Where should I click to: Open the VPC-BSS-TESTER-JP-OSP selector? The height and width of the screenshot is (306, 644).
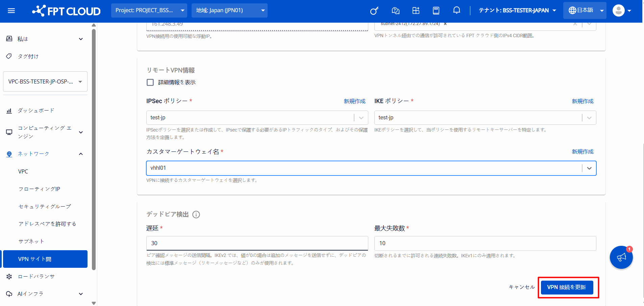(45, 81)
